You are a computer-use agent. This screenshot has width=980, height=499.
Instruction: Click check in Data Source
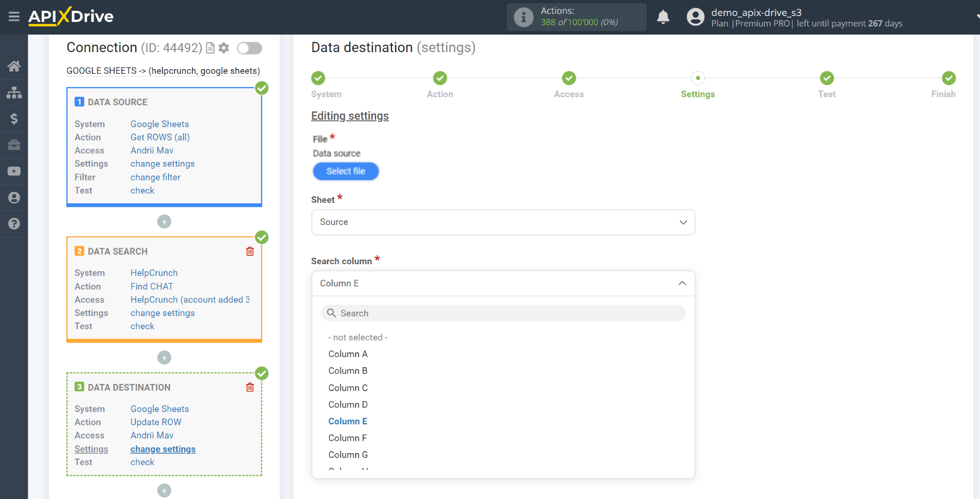click(x=142, y=190)
